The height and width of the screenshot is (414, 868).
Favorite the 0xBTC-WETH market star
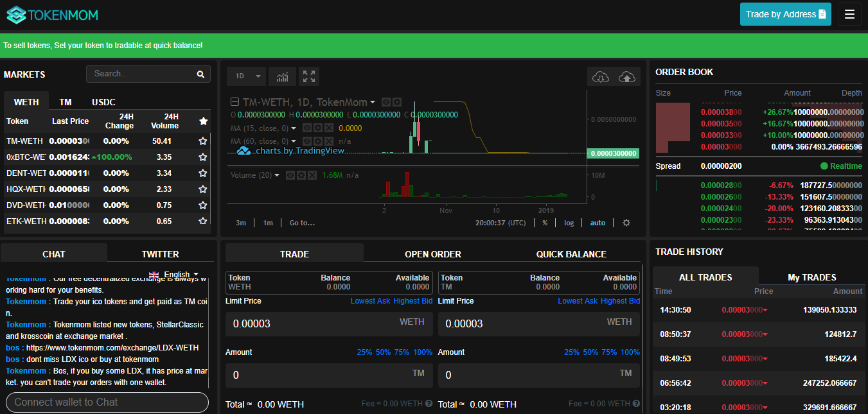click(203, 157)
